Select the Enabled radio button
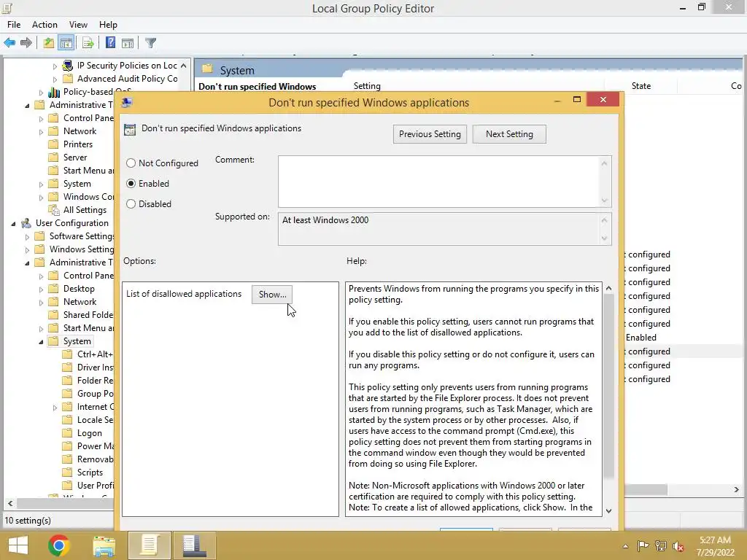This screenshot has height=560, width=747. coord(131,183)
